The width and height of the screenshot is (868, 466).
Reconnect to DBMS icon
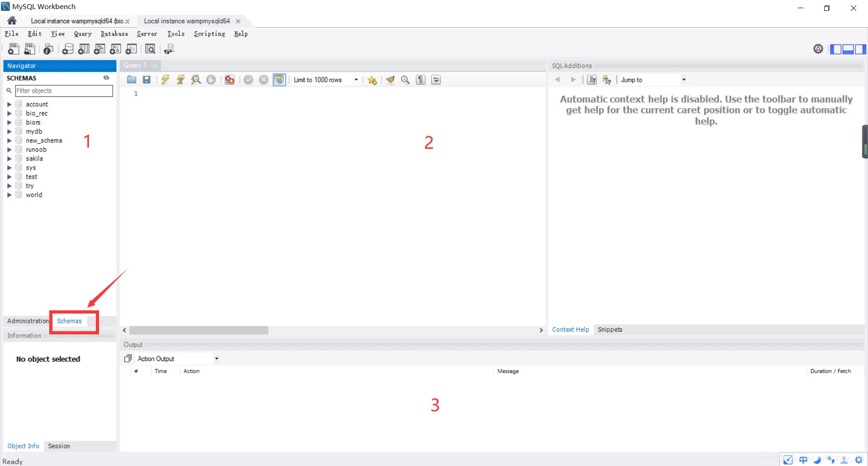(169, 49)
